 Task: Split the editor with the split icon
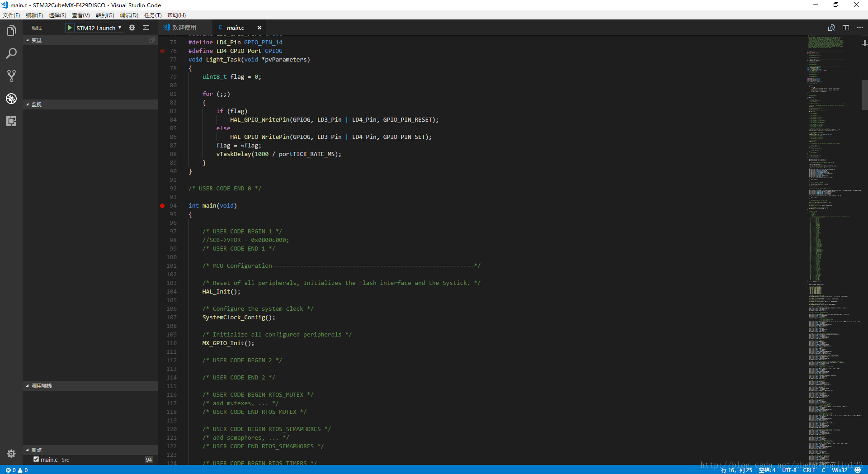pos(845,28)
